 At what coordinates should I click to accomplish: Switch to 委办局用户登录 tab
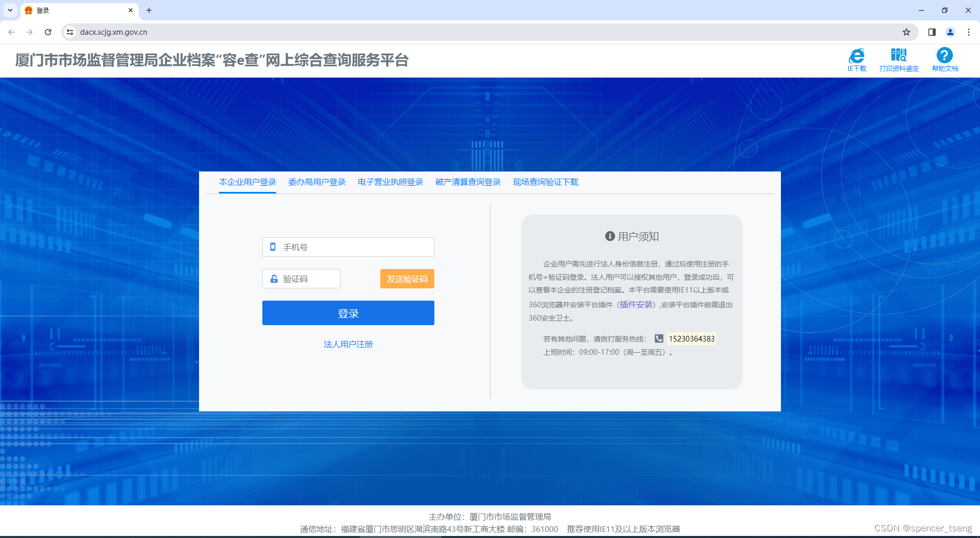[x=316, y=182]
